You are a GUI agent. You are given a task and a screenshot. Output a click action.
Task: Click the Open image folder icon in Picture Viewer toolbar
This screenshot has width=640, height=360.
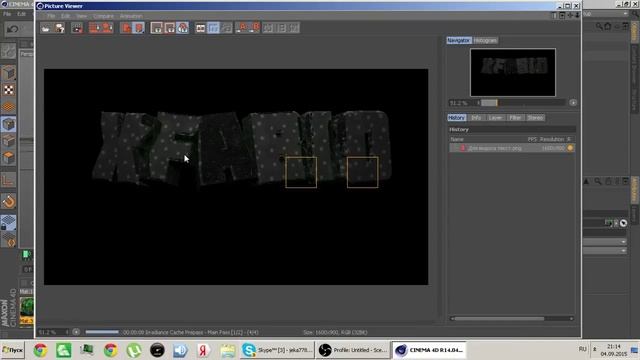point(46,28)
